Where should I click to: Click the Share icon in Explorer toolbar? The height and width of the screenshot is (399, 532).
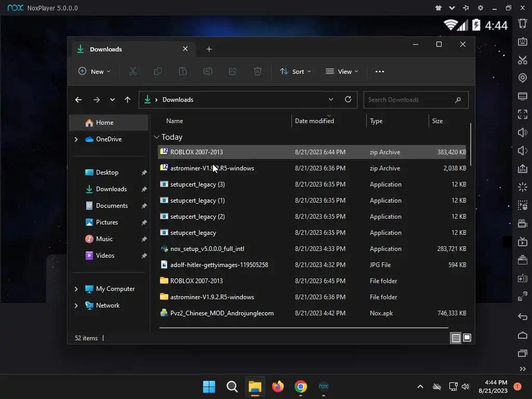[233, 71]
